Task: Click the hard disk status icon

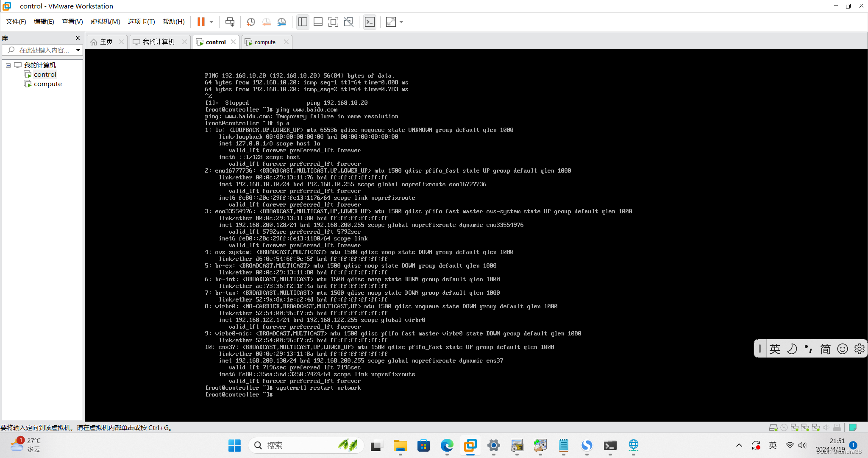Action: pyautogui.click(x=773, y=427)
